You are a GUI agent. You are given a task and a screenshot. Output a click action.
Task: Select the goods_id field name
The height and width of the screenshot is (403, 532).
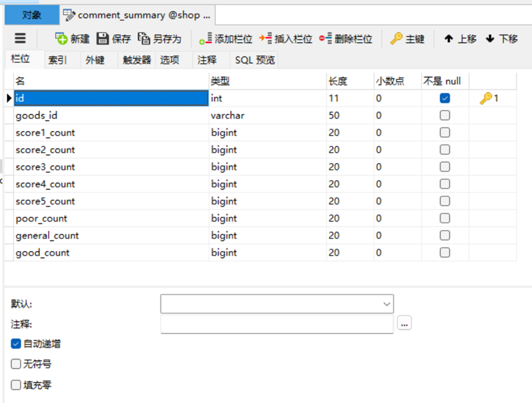[x=111, y=116]
